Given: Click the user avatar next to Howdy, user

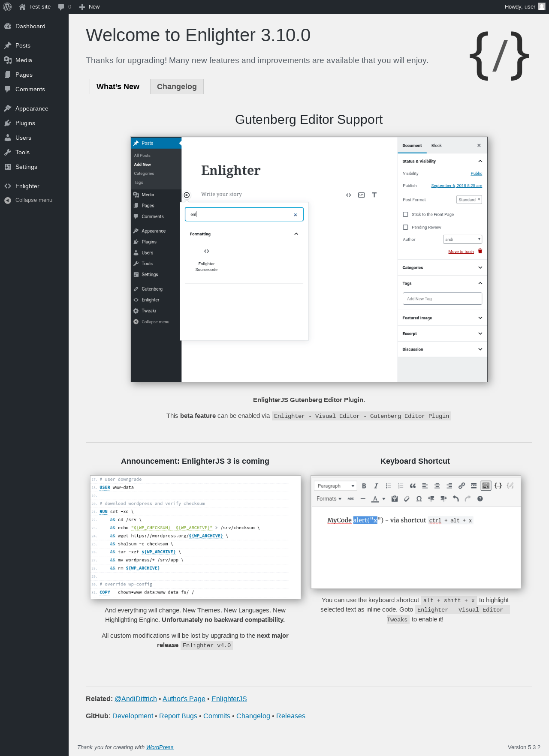Looking at the screenshot, I should (x=542, y=6).
